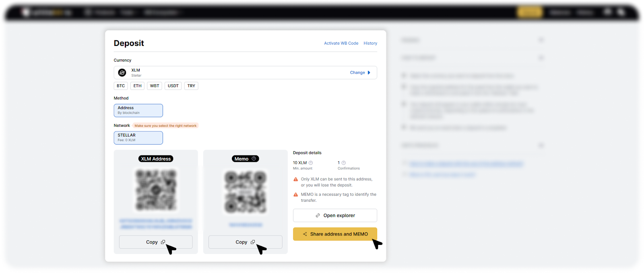Open the first blurred help link at right
The image size is (644, 273).
(466, 163)
